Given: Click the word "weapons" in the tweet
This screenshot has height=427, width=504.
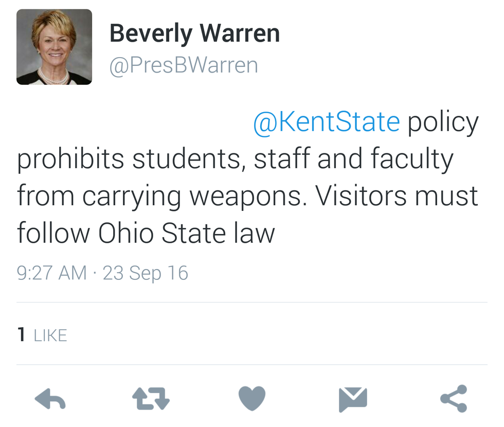Looking at the screenshot, I should [247, 197].
